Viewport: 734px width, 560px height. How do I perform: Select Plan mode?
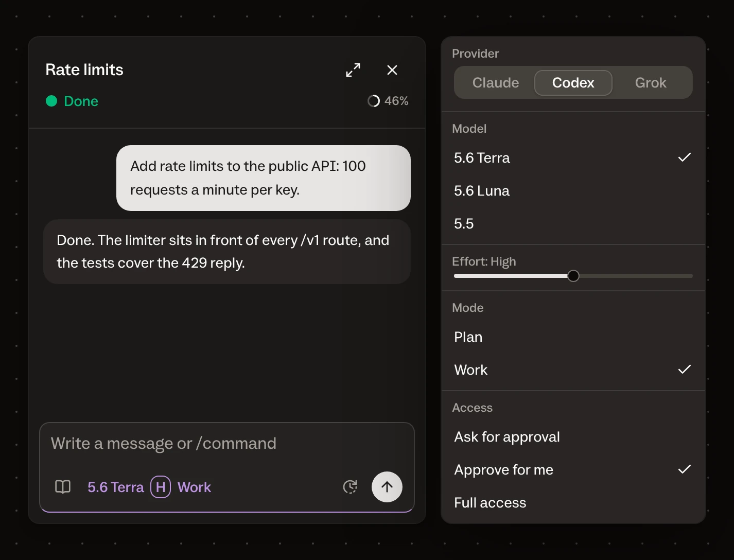573,337
